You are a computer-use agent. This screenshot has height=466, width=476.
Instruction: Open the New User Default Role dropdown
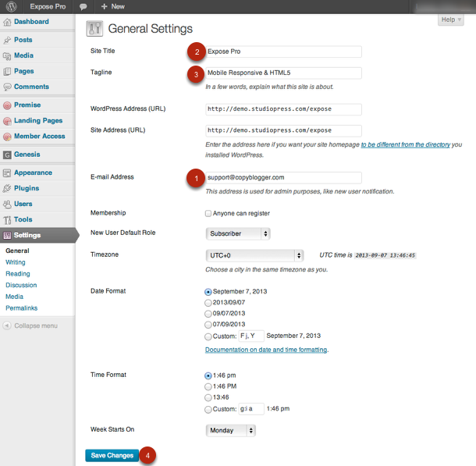click(x=238, y=233)
